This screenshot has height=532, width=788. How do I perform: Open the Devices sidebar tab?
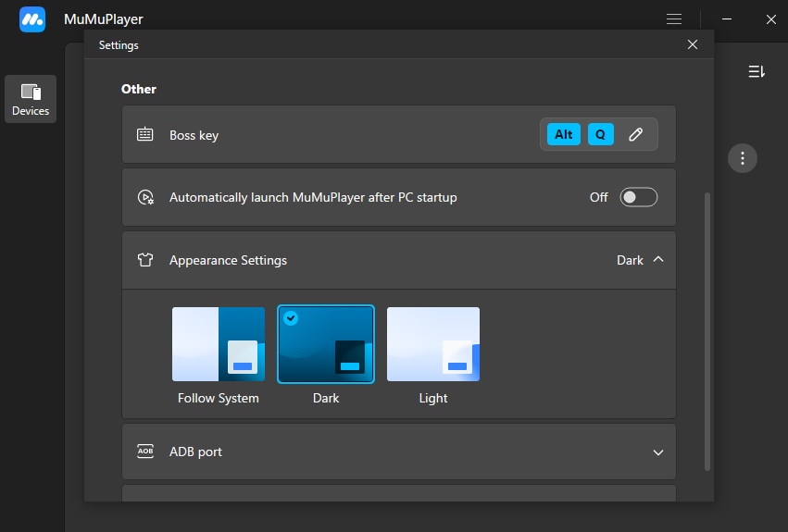31,99
